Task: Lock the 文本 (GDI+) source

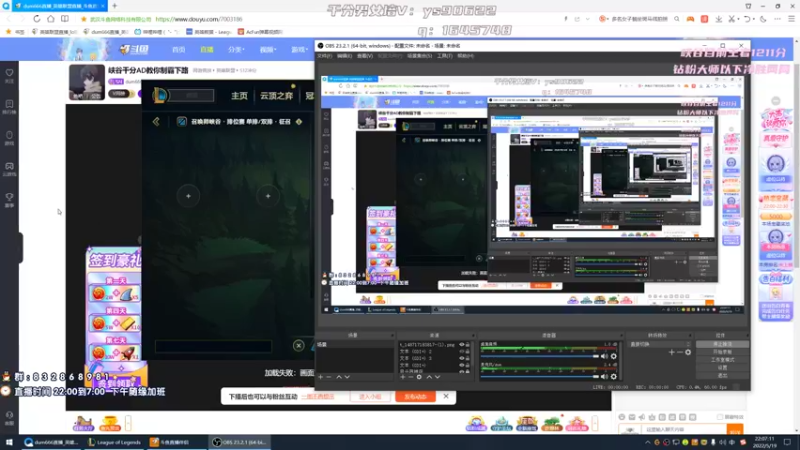Action: 467,365
